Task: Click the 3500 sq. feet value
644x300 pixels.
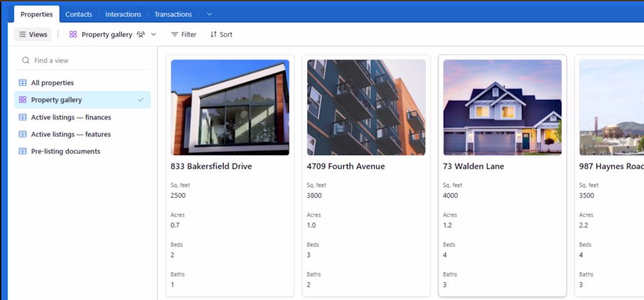Action: [587, 195]
